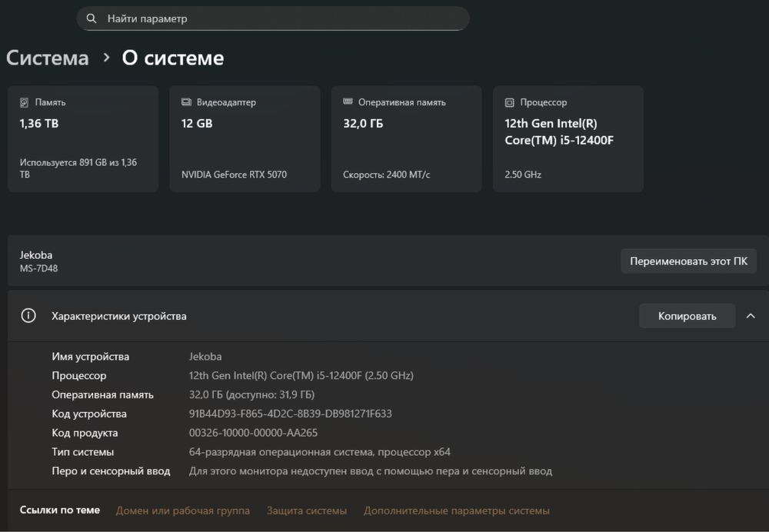Image resolution: width=769 pixels, height=532 pixels.
Task: Click device ID 91B44D93-F865-4D2C-8B39-DB981271F633
Action: click(x=291, y=414)
